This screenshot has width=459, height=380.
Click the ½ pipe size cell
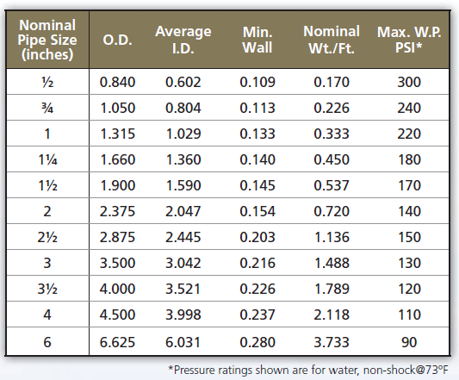(47, 82)
